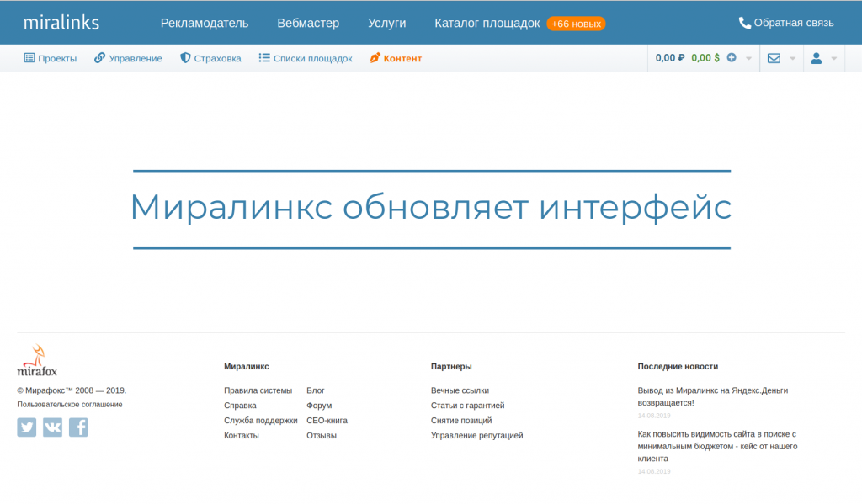Open the user profile icon
The width and height of the screenshot is (862, 504).
click(x=817, y=58)
